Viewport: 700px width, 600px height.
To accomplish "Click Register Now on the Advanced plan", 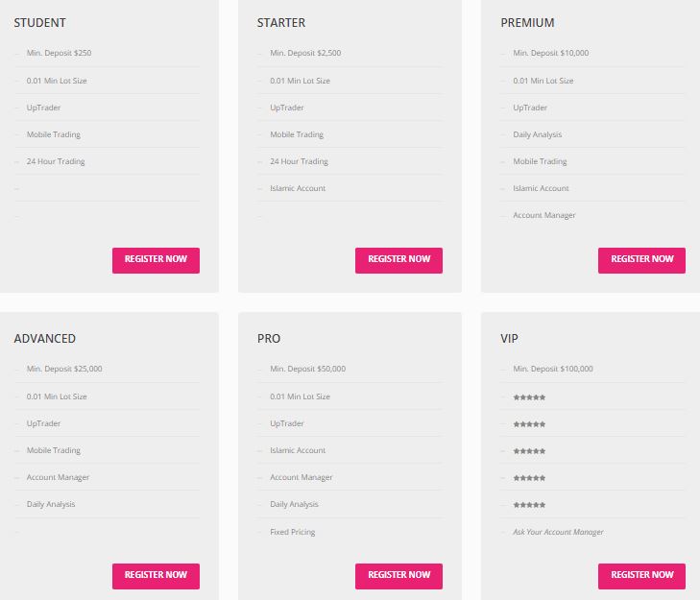I will (156, 576).
